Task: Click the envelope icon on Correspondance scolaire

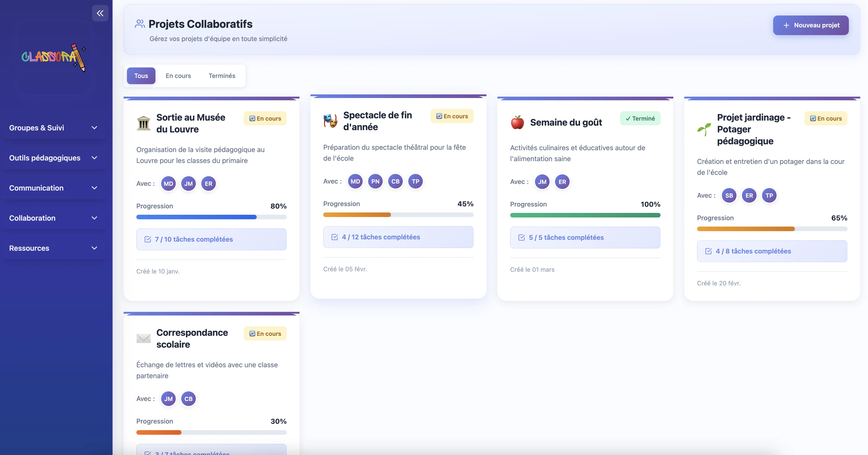Action: (144, 338)
